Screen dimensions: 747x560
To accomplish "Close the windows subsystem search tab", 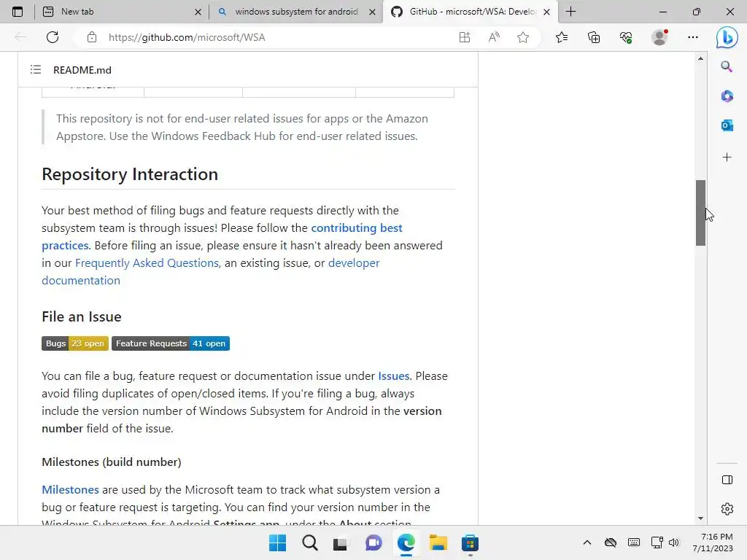I will click(x=373, y=12).
